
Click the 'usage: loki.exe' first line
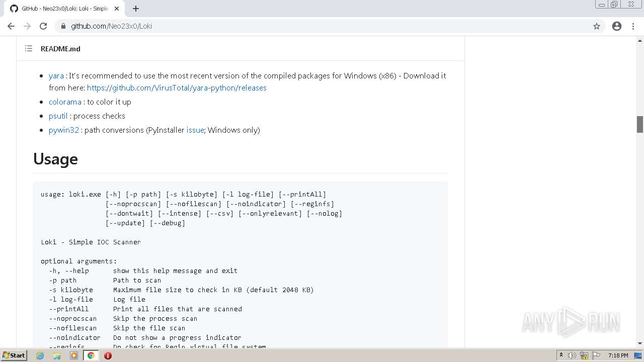click(x=184, y=194)
